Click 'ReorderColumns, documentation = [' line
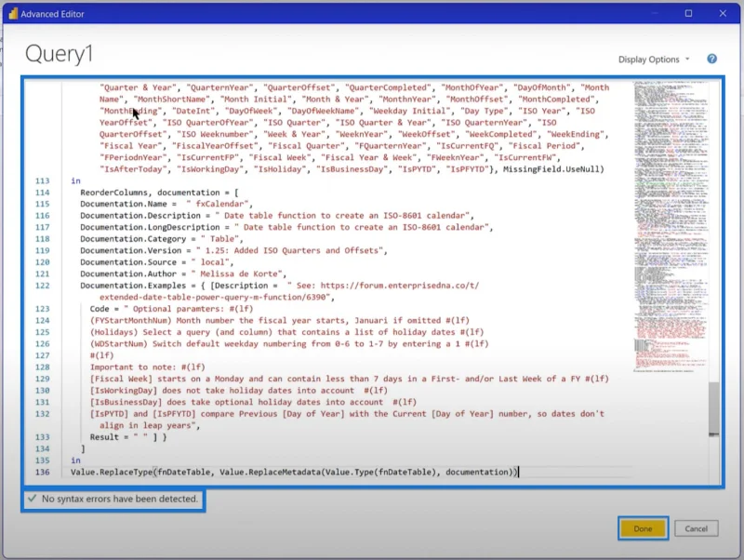The height and width of the screenshot is (560, 744). pyautogui.click(x=159, y=193)
